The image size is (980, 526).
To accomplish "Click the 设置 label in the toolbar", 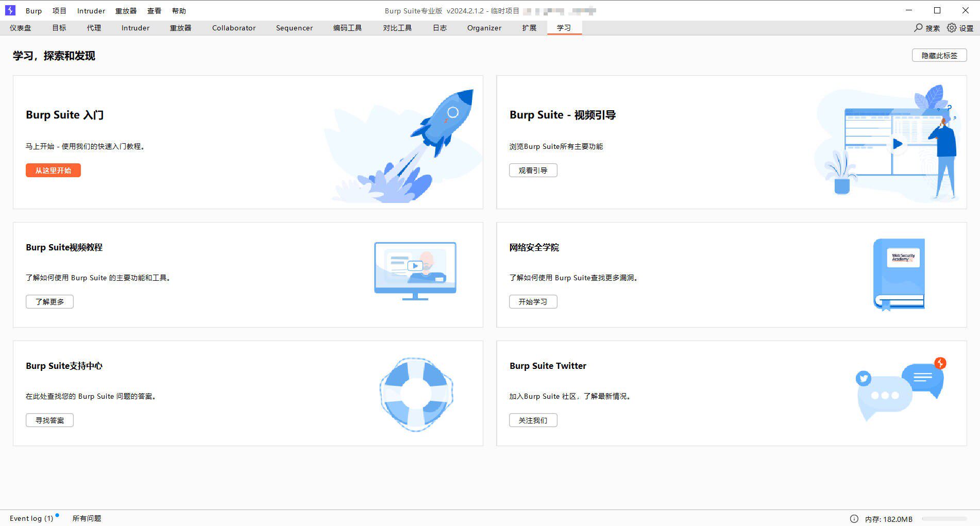I will (x=967, y=28).
